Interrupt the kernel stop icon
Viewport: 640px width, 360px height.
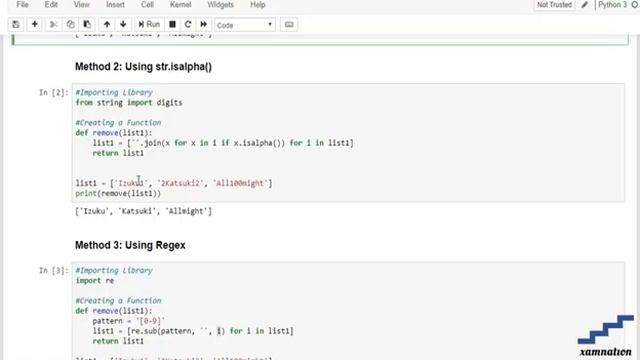pyautogui.click(x=172, y=24)
